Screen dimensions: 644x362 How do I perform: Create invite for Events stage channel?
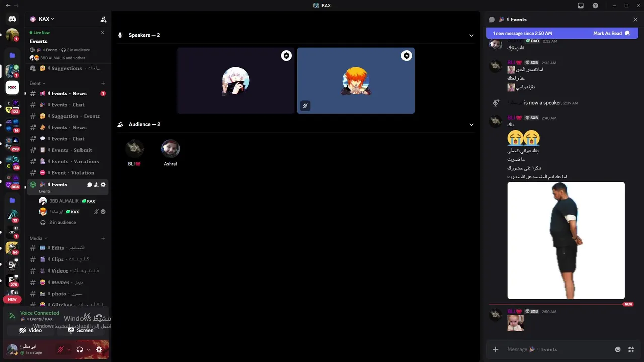point(96,185)
